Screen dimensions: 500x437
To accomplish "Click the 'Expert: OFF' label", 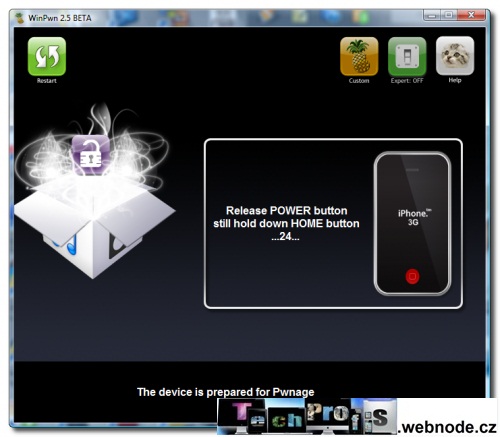I will click(x=407, y=81).
